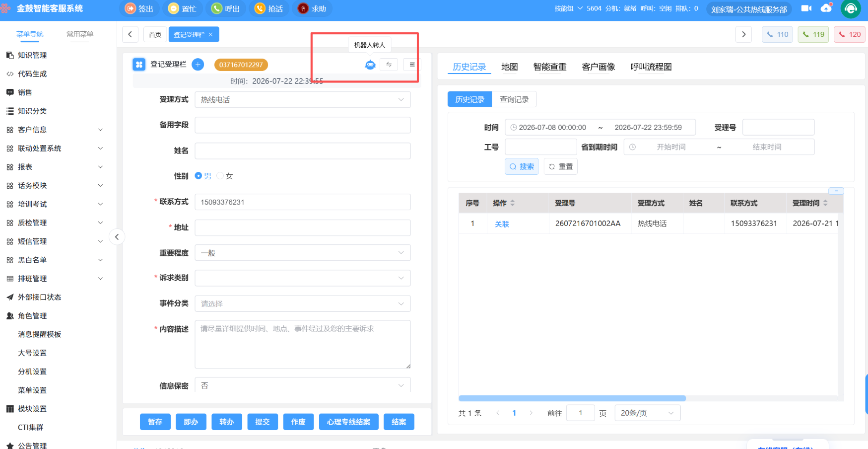
Task: Focus the 受理号 search field
Action: (x=778, y=127)
